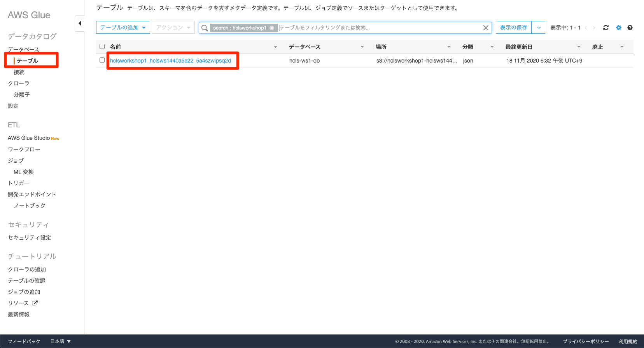The width and height of the screenshot is (644, 348).
Task: Select all tables checkbox in header
Action: [x=102, y=46]
